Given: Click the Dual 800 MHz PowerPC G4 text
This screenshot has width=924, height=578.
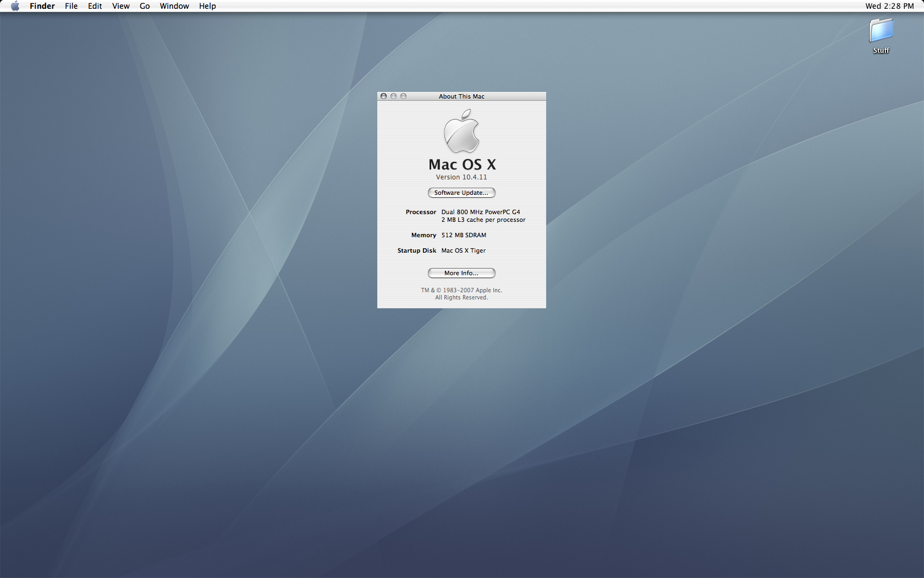Looking at the screenshot, I should (481, 212).
